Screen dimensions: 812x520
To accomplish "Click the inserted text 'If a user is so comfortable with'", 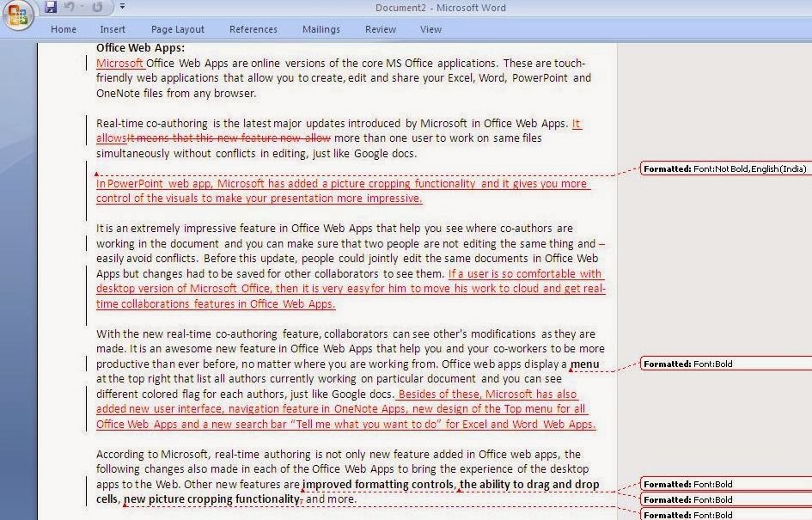I will pyautogui.click(x=525, y=274).
